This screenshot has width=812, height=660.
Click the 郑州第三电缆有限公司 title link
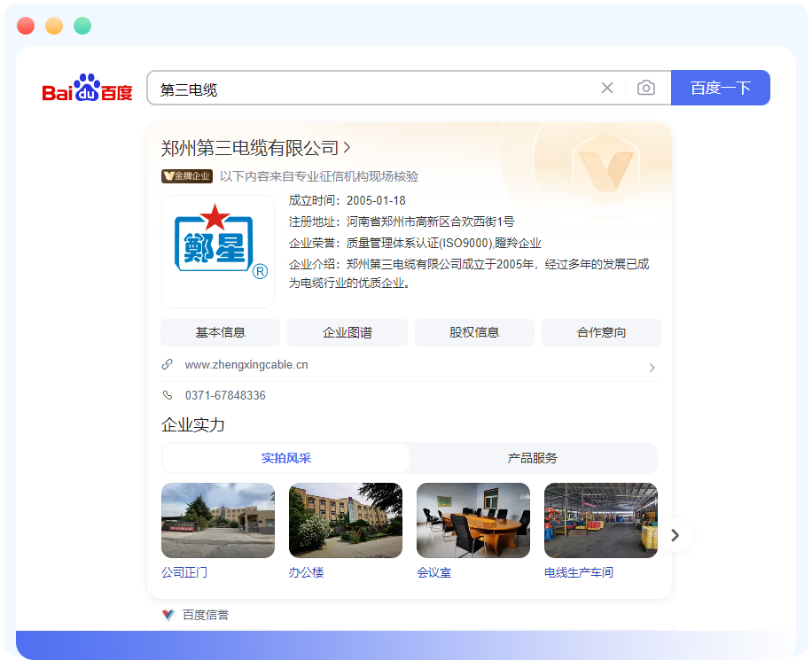(250, 148)
